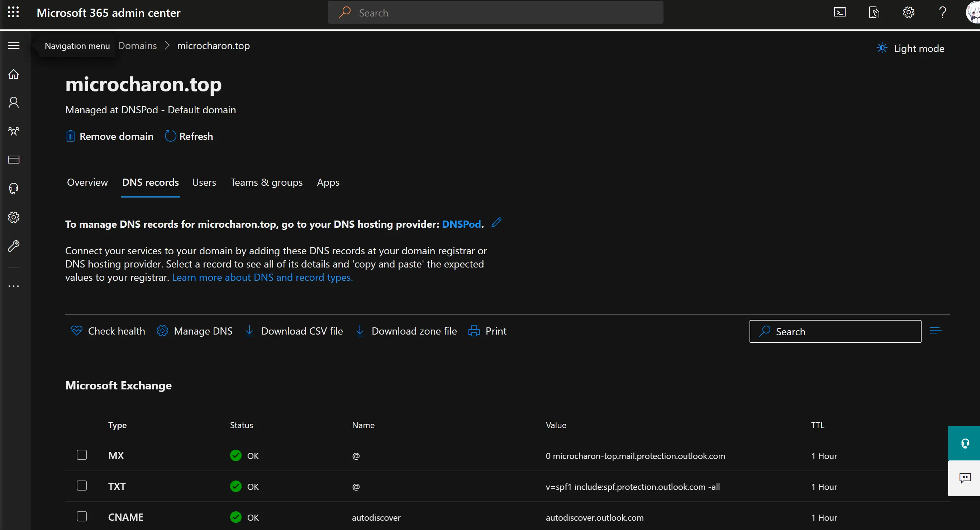
Task: Go to Domains breadcrumb
Action: 137,46
